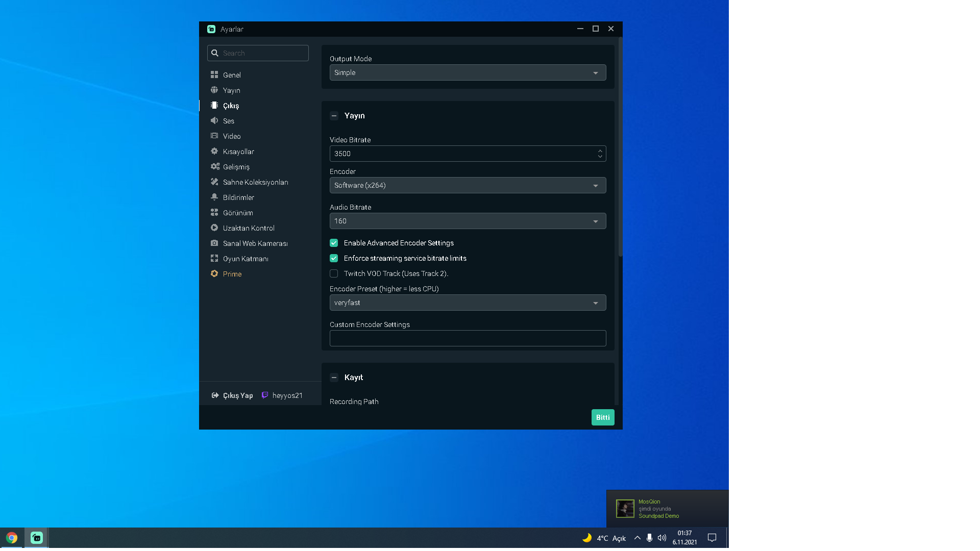Disable Enforce streaming service bitrate limits
980x551 pixels.
coord(333,258)
